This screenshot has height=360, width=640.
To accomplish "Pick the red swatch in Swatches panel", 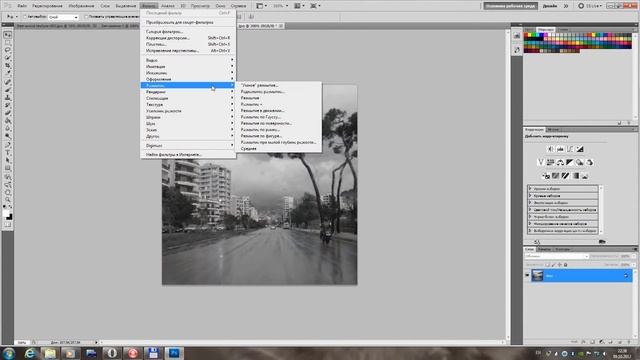I will point(526,36).
